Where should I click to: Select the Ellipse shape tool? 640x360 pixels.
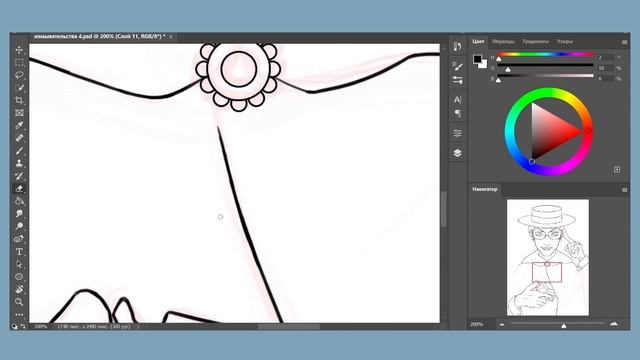click(19, 277)
